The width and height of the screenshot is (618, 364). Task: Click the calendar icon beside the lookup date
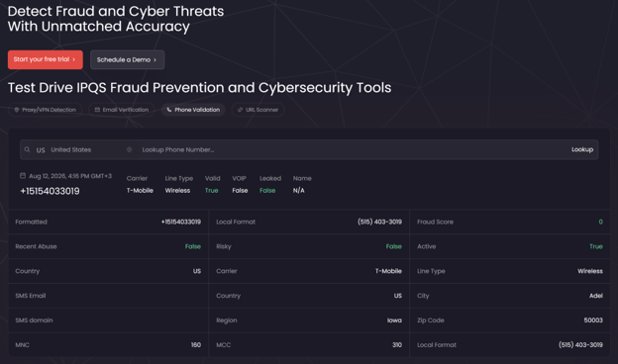(23, 176)
